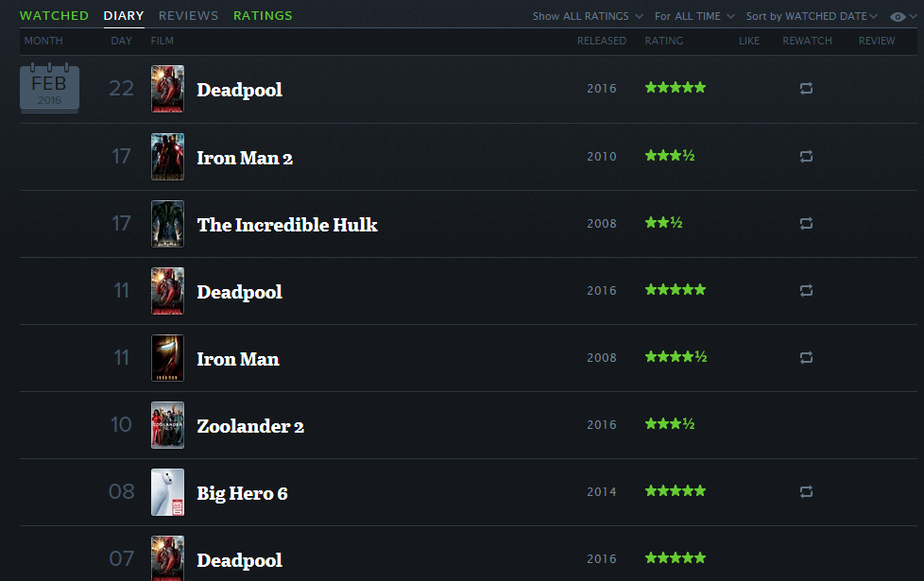Go to the RATINGS tab

(263, 16)
